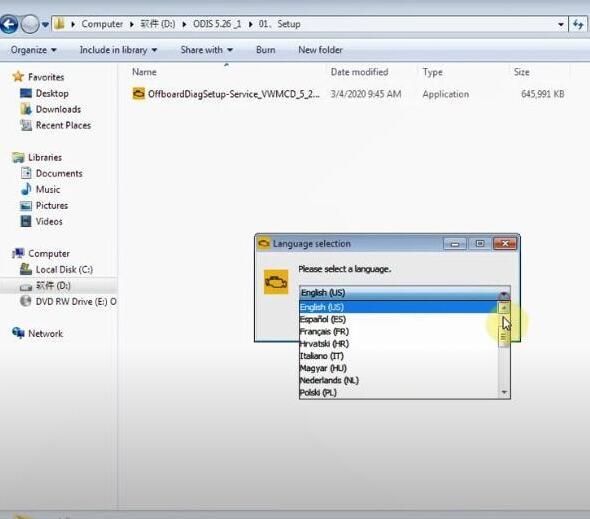Viewport: 590px width, 519px height.
Task: Click the folder icon in address bar
Action: (x=59, y=24)
